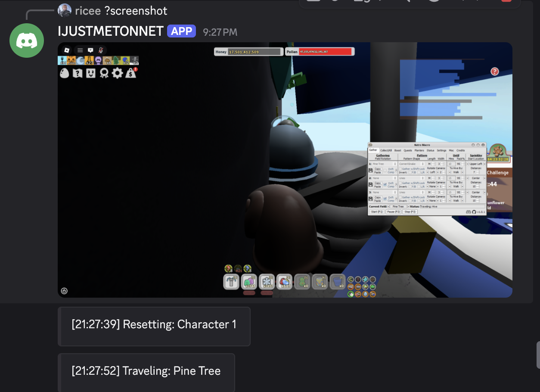Toggle Drift Comp checkbox for field 2

[385, 184]
